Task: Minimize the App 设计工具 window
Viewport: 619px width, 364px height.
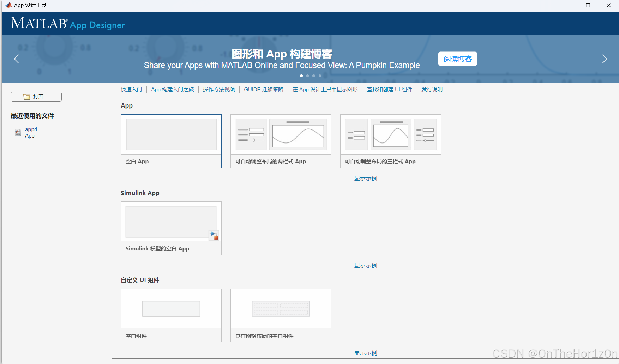Action: pos(567,5)
